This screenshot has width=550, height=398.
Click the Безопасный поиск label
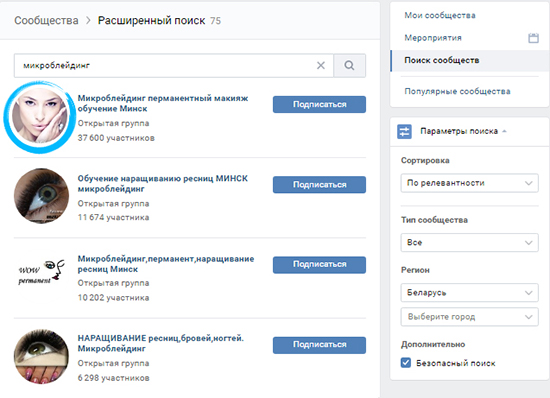(x=456, y=363)
